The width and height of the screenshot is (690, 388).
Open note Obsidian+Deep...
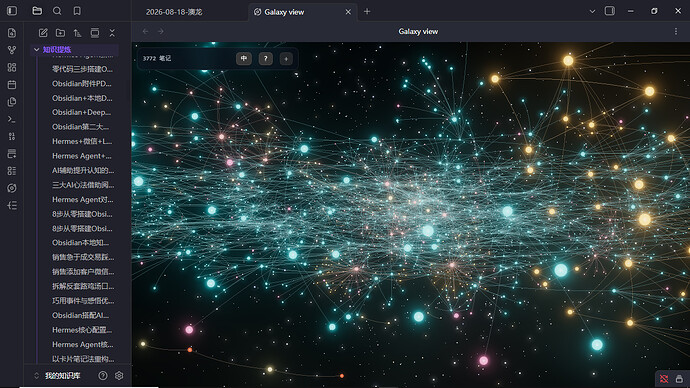tap(81, 112)
